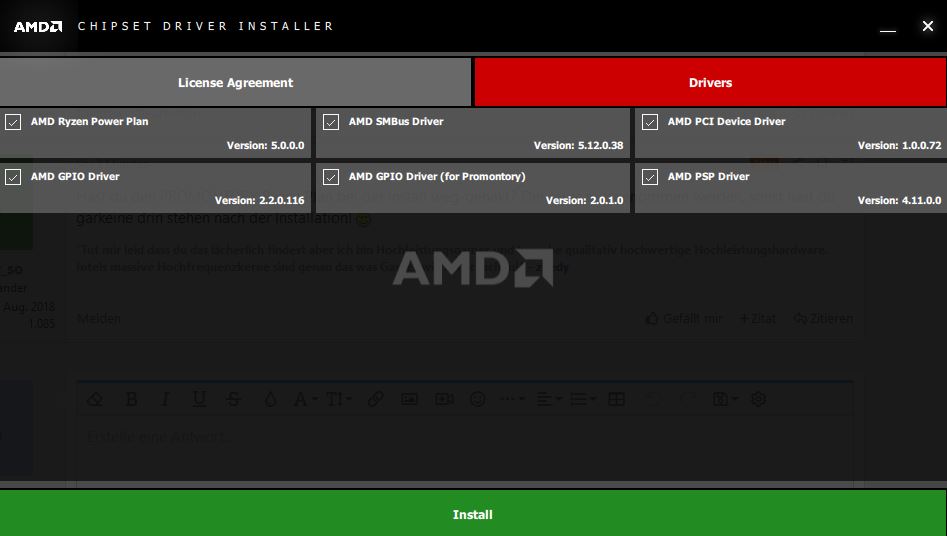Open font size dropdown in background editor
This screenshot has width=947, height=536.
(339, 399)
